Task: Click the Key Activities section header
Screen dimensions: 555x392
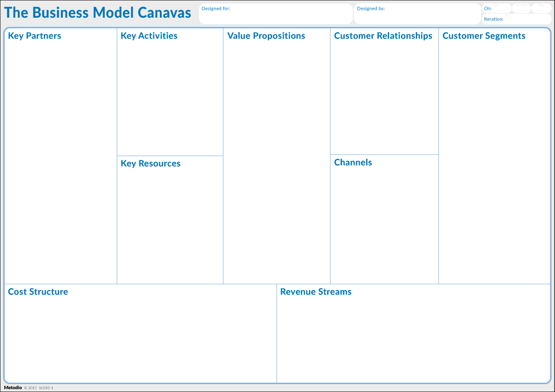Action: [149, 35]
